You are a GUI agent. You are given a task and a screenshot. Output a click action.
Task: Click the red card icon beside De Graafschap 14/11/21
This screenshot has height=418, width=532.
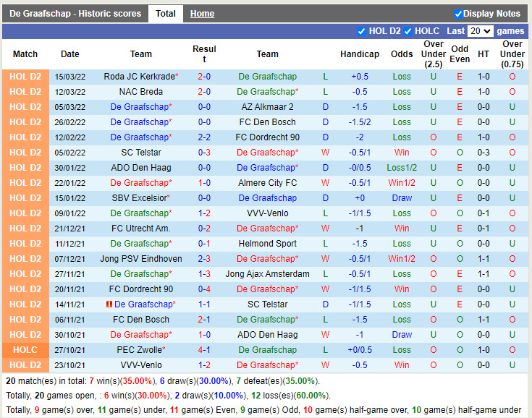[x=109, y=304]
